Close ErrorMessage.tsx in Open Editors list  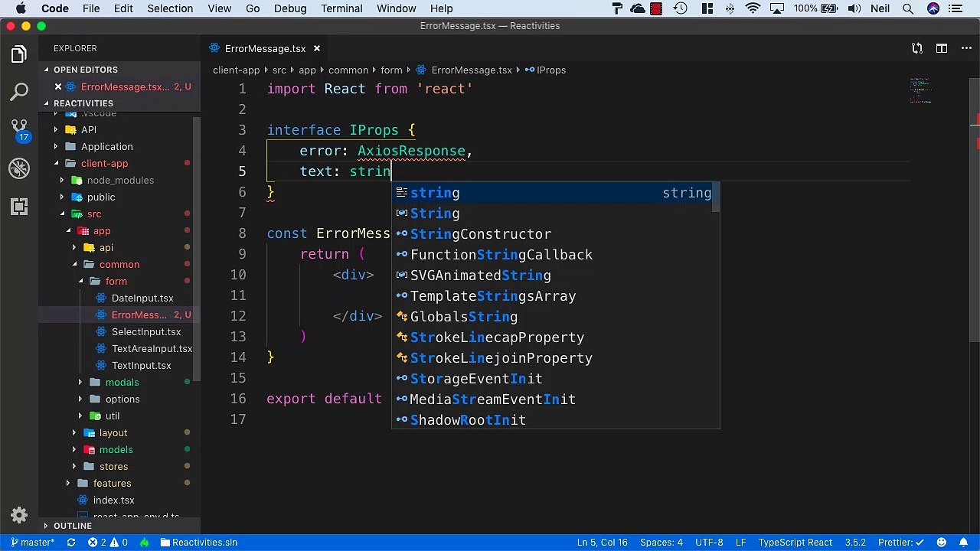tap(58, 86)
